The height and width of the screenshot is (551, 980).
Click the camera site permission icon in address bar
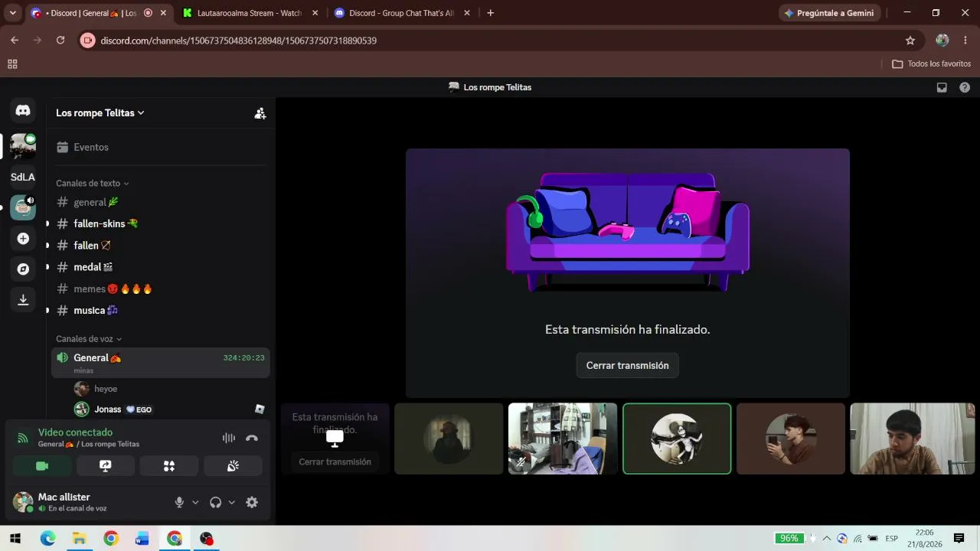[x=88, y=41]
